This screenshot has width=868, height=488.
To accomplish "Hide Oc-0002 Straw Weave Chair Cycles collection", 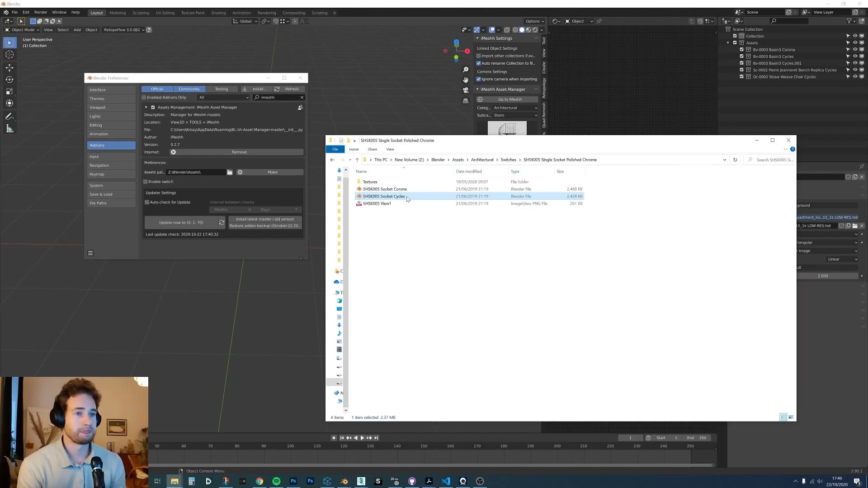I will pos(855,77).
